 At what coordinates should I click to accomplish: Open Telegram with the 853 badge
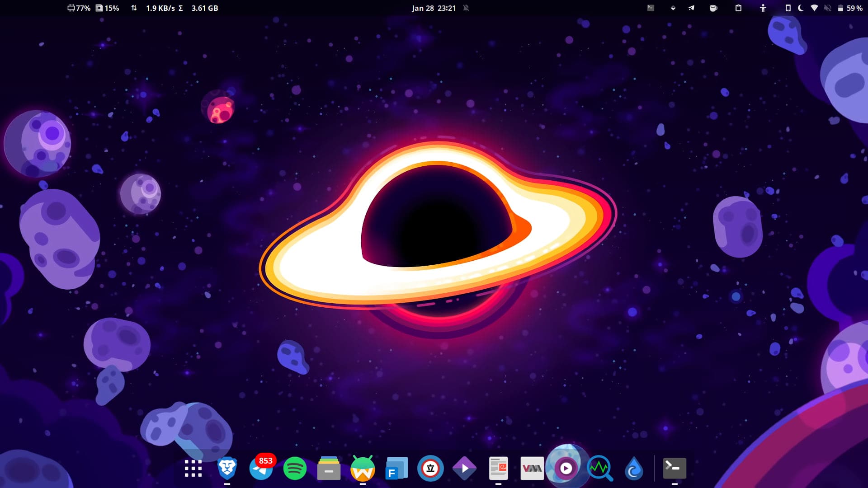click(261, 469)
